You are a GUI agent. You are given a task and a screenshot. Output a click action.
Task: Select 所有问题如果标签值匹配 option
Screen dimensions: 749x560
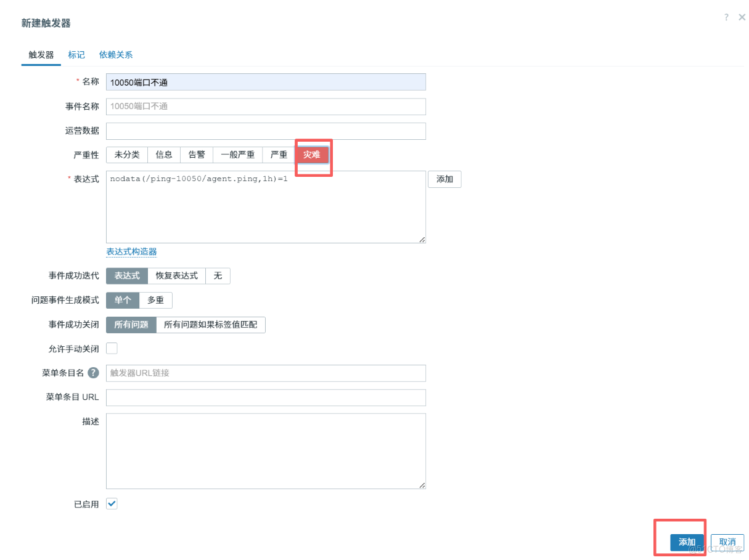pyautogui.click(x=211, y=325)
